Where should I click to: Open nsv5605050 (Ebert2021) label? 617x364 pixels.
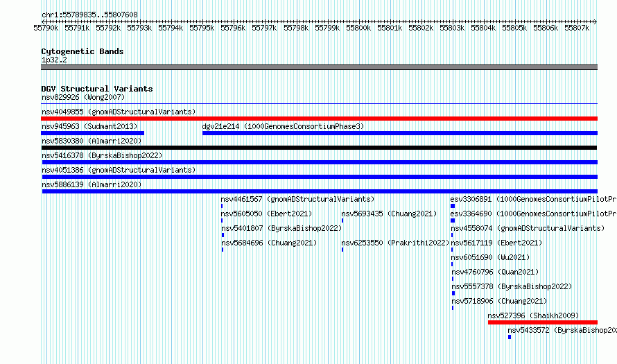click(266, 214)
